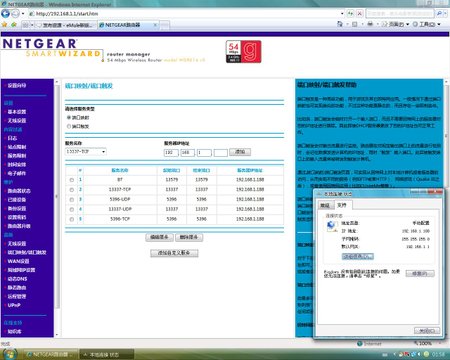Click the network globe icon in status dialog
The image size is (450, 360).
pos(331,226)
